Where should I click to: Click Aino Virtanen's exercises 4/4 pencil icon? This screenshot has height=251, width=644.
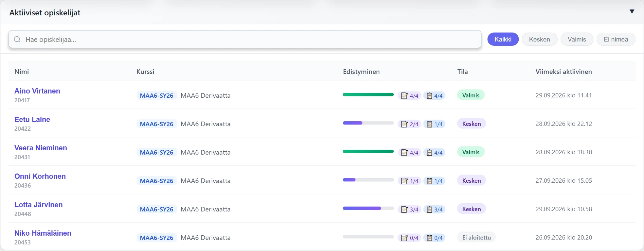(404, 96)
